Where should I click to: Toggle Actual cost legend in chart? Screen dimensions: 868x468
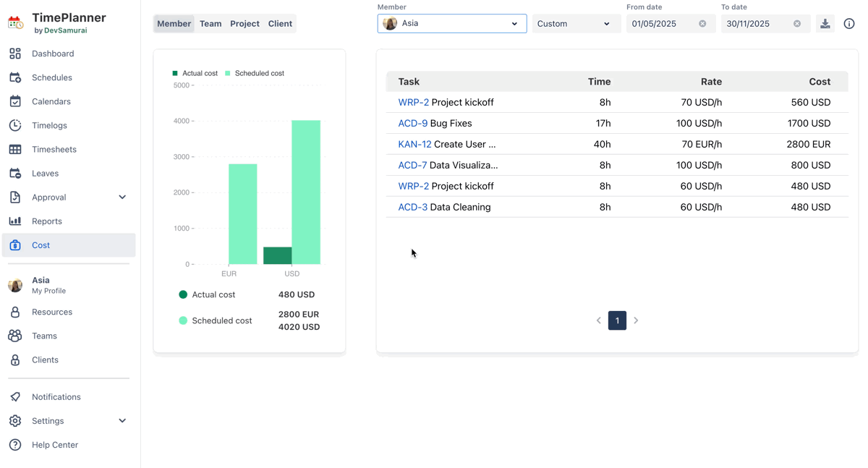click(x=195, y=73)
